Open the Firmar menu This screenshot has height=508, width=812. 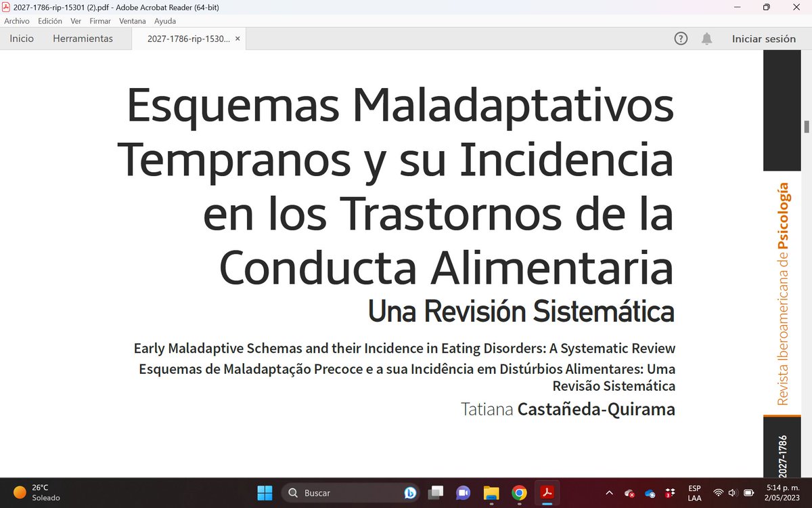[100, 21]
